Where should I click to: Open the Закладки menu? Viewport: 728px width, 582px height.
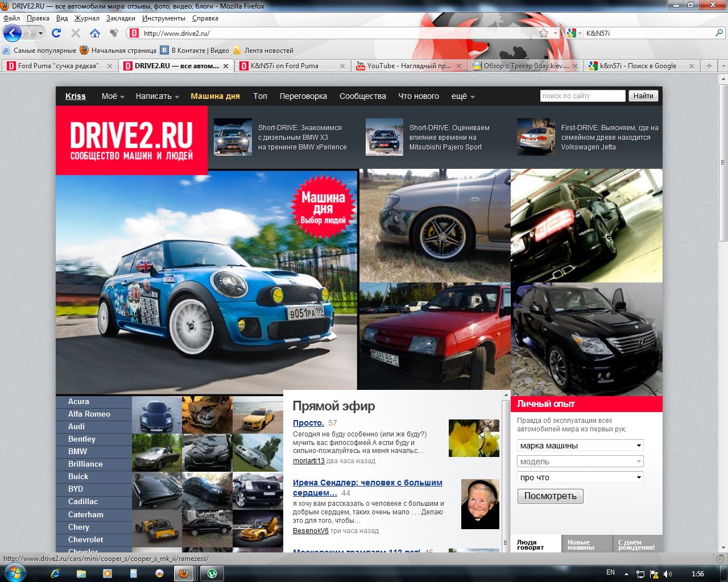(x=121, y=18)
